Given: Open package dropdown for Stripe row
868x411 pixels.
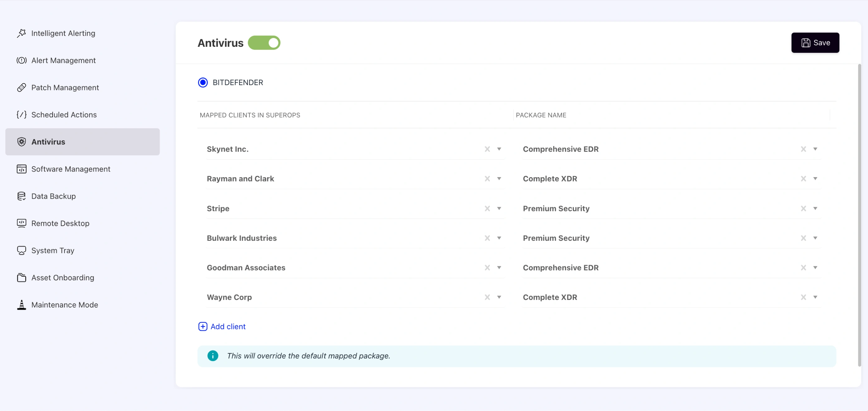Looking at the screenshot, I should 815,209.
